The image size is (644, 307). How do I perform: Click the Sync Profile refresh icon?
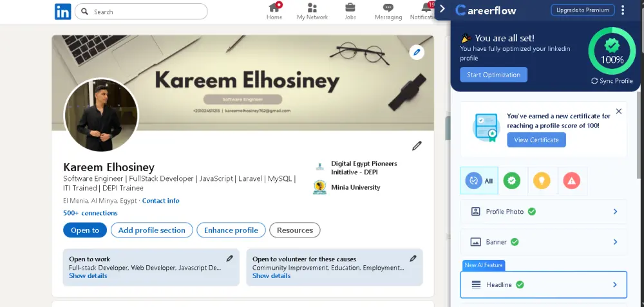click(594, 81)
